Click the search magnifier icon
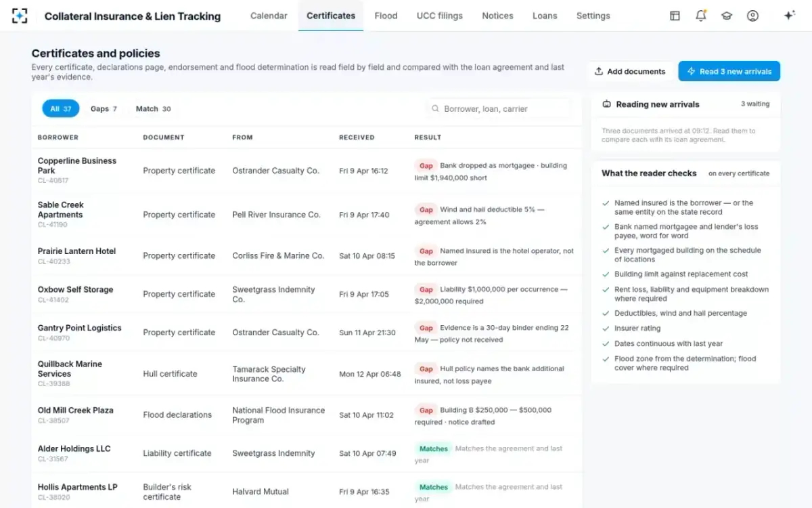812x508 pixels. click(436, 108)
